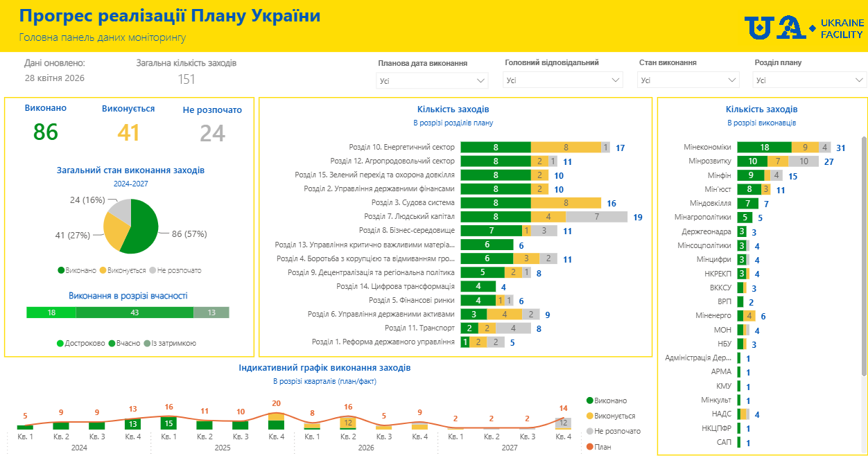Image resolution: width=868 pixels, height=458 pixels.
Task: Select Розділ 8 Бізнес-середовище green bar
Action: [492, 231]
